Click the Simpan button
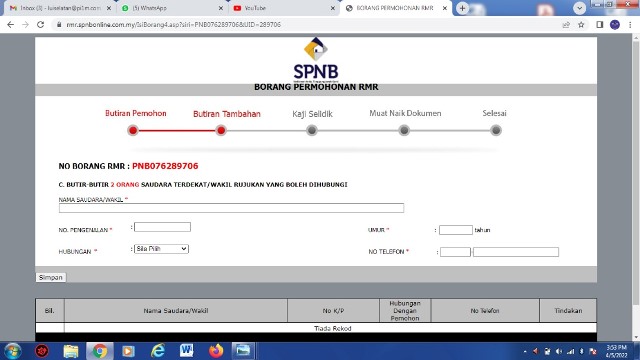The image size is (640, 360). [51, 277]
